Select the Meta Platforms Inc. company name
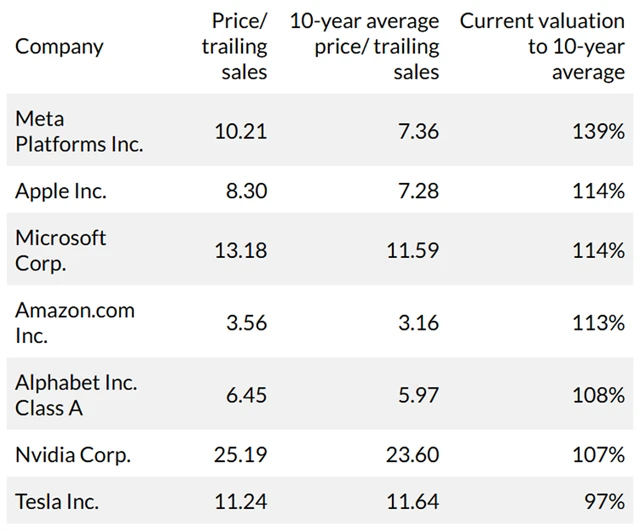Screen dimensions: 640x531 pyautogui.click(x=79, y=131)
